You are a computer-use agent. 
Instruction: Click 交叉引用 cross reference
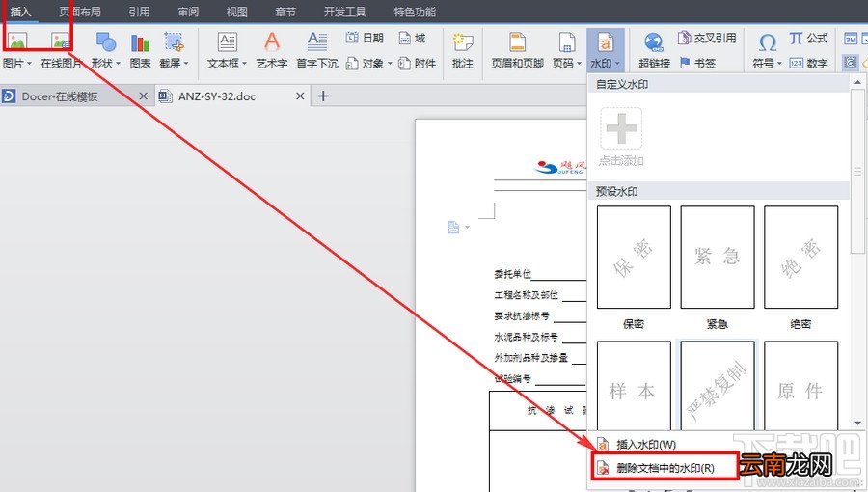click(x=707, y=38)
